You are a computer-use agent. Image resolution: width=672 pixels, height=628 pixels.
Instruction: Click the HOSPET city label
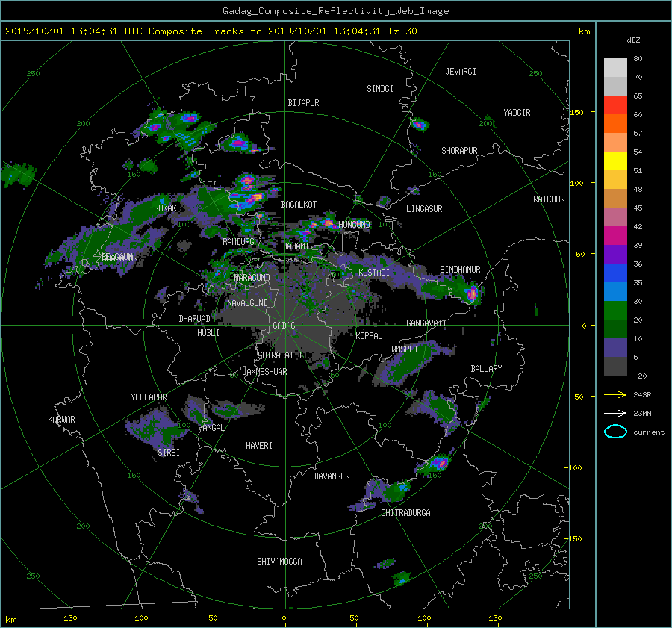tap(405, 349)
